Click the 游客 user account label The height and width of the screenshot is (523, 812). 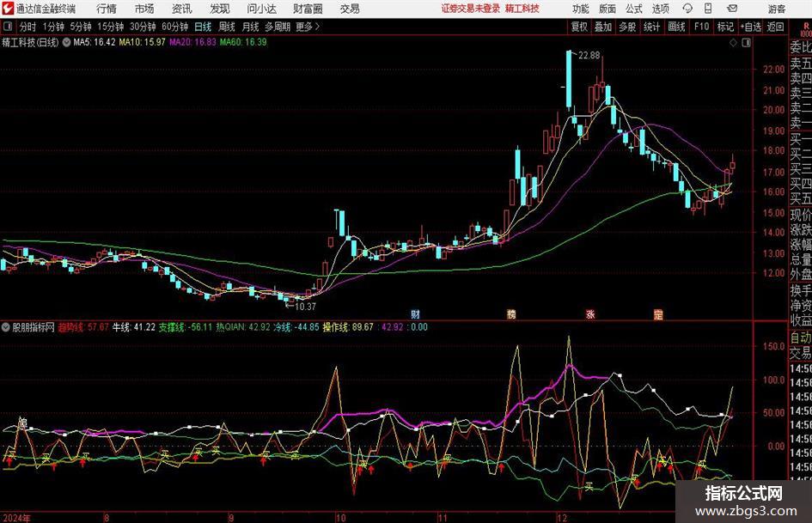(x=777, y=9)
